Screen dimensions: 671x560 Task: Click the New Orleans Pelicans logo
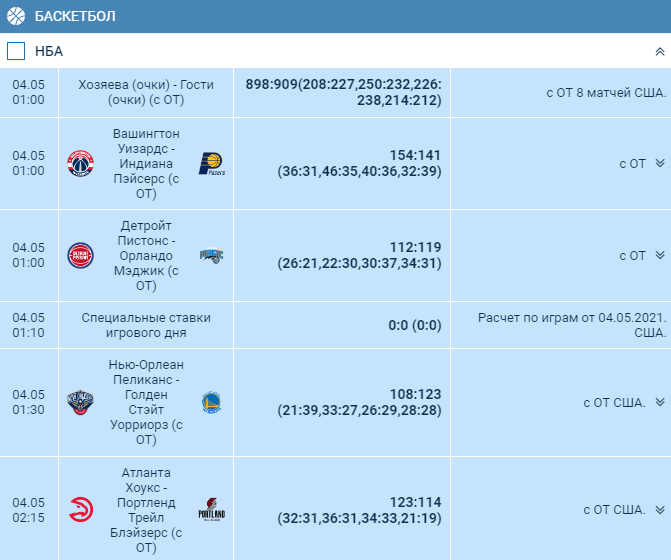pos(80,402)
